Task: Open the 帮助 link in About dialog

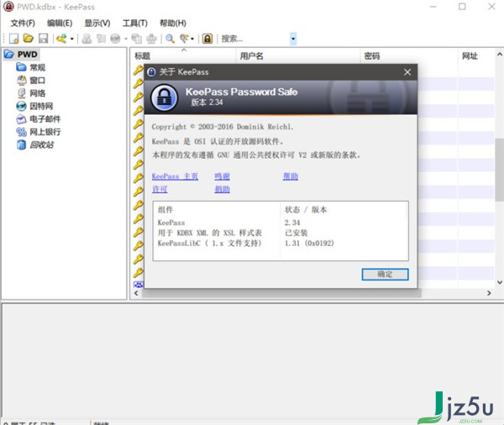Action: point(291,176)
